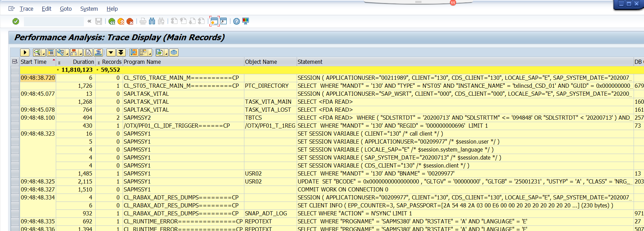
Task: Click the blue Help question mark icon
Action: (236, 22)
